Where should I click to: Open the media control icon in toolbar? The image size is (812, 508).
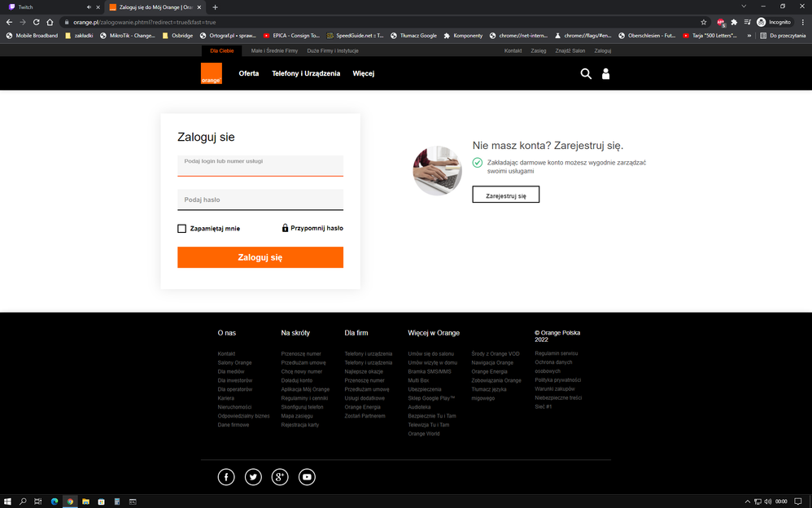[x=747, y=22]
